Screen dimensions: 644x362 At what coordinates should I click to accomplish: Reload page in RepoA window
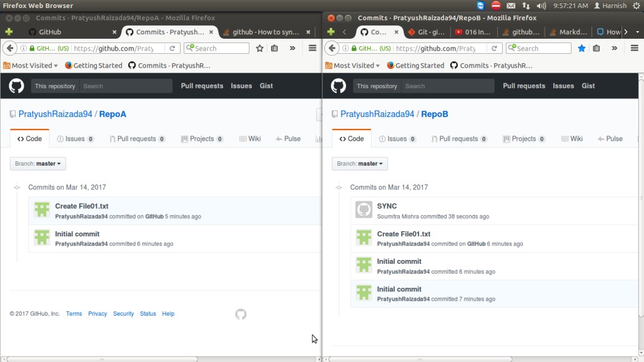click(172, 48)
